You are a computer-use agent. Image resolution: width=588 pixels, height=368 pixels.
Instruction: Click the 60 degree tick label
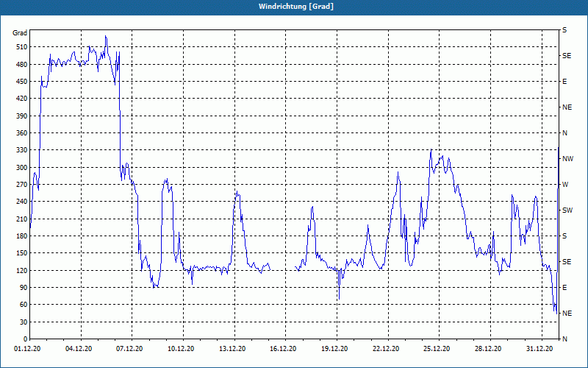pyautogui.click(x=23, y=305)
